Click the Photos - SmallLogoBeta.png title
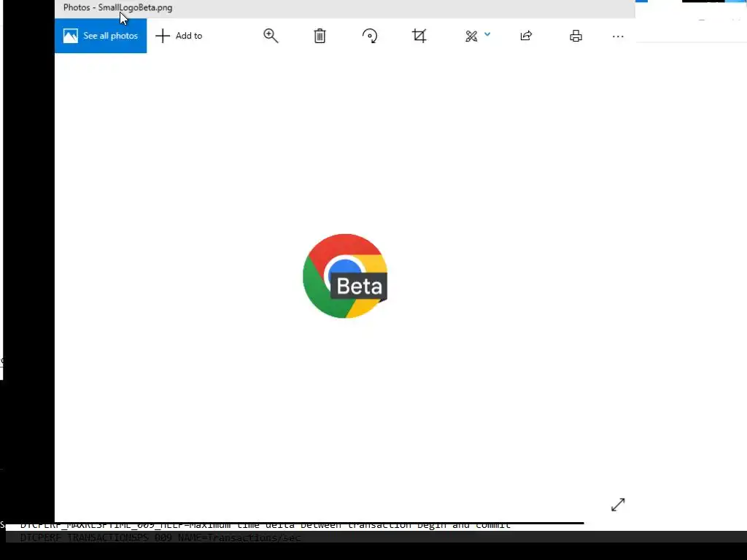 (117, 7)
